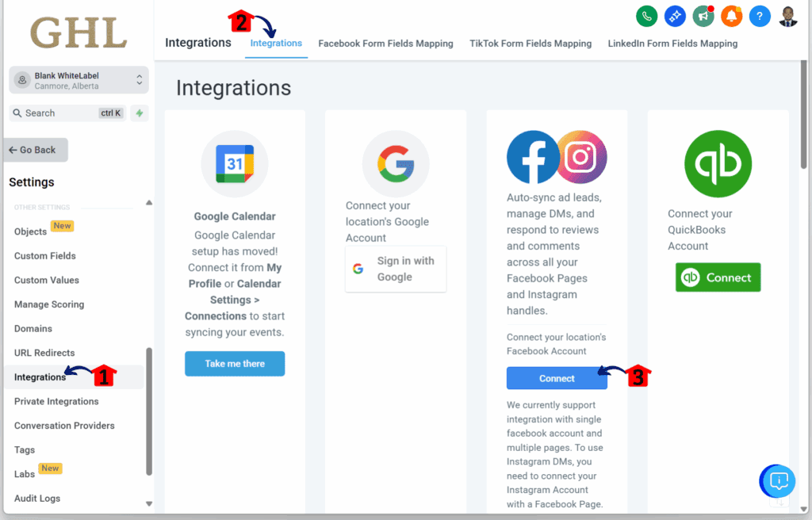812x520 pixels.
Task: Click the sidebar scroll down arrow
Action: coord(149,503)
